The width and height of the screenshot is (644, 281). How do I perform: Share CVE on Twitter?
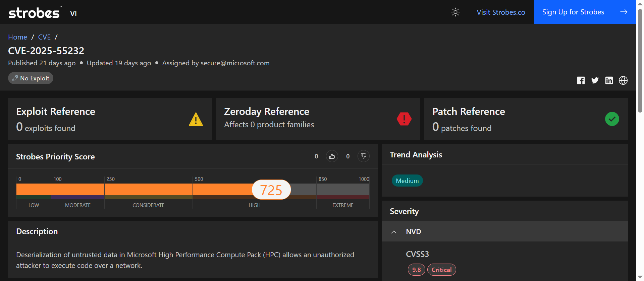pyautogui.click(x=595, y=80)
